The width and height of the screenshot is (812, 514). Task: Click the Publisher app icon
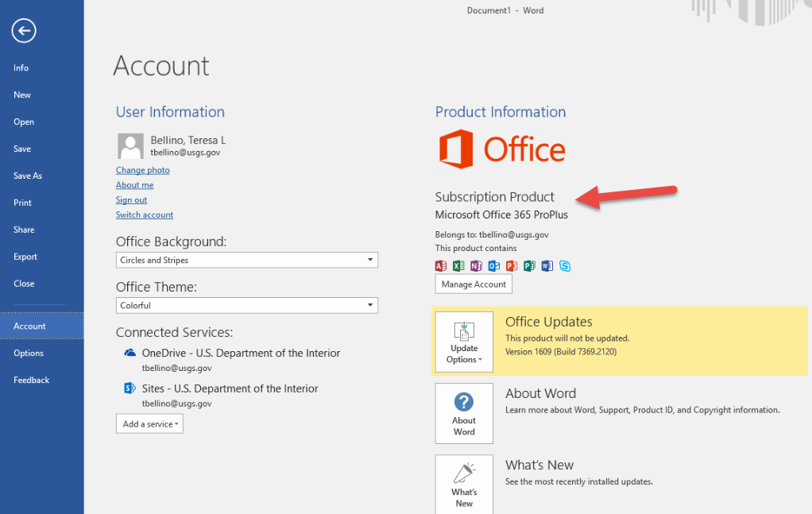click(x=529, y=266)
